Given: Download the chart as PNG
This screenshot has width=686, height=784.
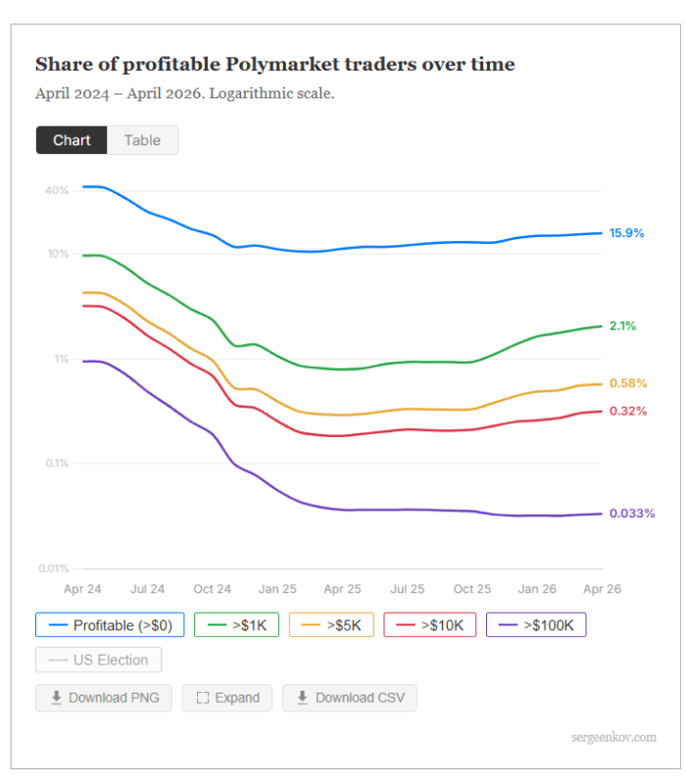Looking at the screenshot, I should (104, 698).
